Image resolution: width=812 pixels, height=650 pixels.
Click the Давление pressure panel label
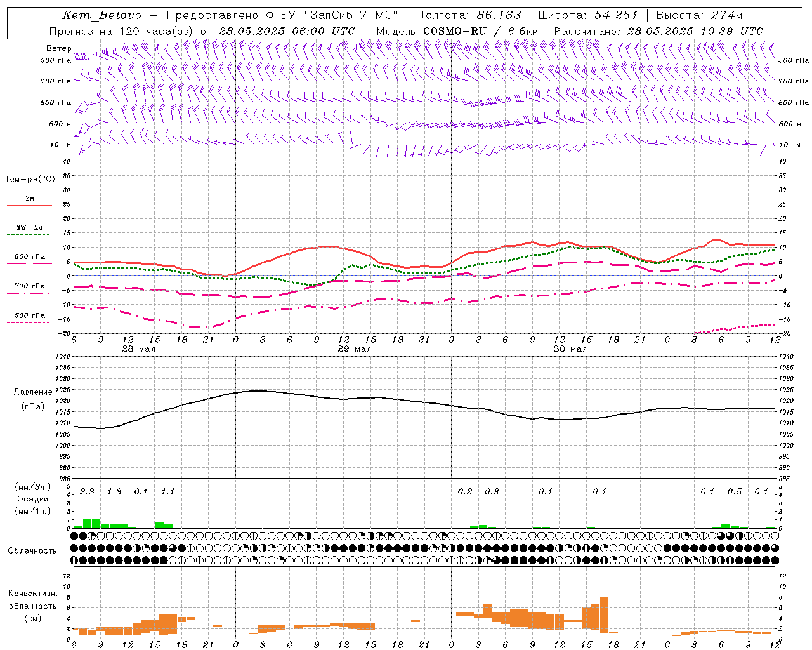(32, 392)
